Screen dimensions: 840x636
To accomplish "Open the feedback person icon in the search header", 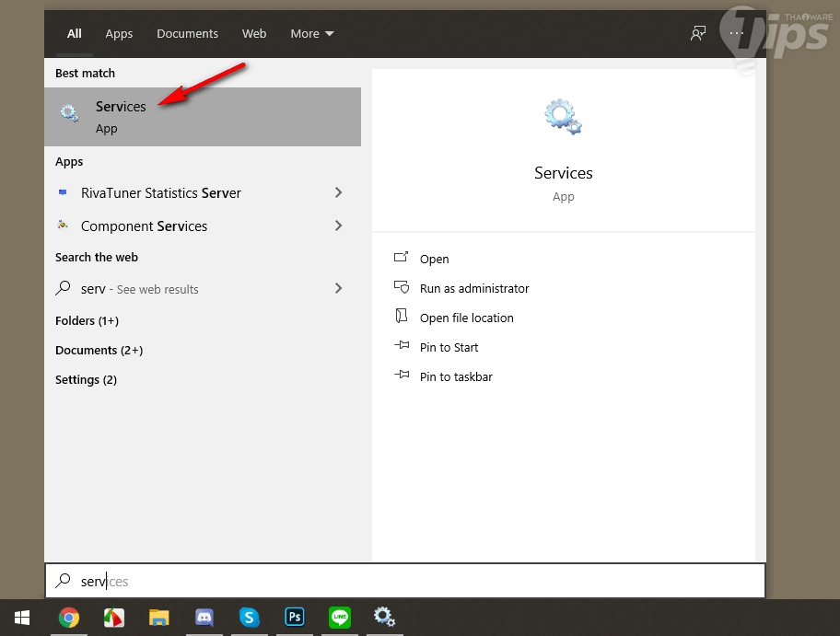I will [697, 34].
